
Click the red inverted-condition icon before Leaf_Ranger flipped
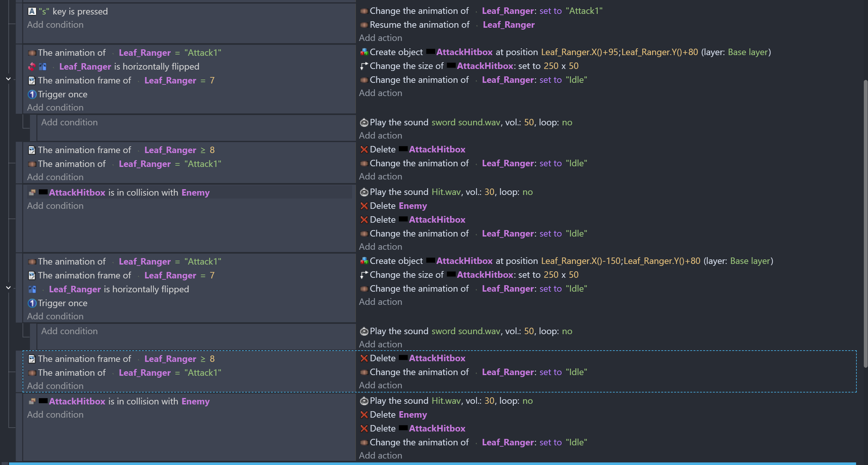click(32, 67)
